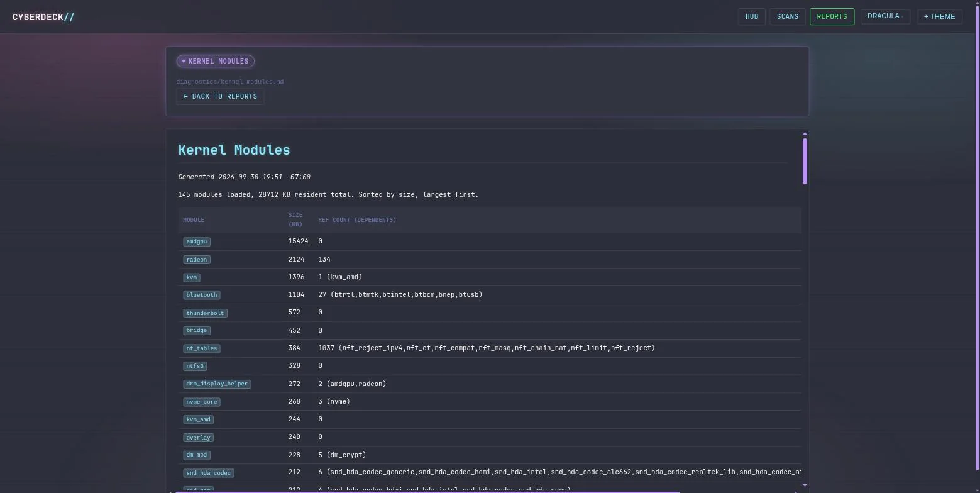Image resolution: width=980 pixels, height=493 pixels.
Task: Click the "3 (nvme)" dependents cell
Action: (x=334, y=402)
